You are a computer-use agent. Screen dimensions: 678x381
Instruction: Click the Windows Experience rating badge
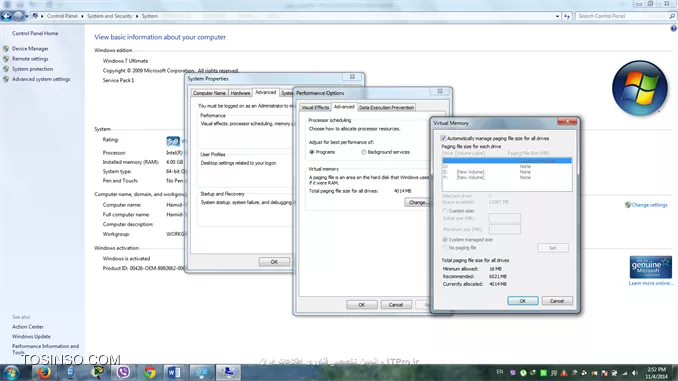point(173,141)
